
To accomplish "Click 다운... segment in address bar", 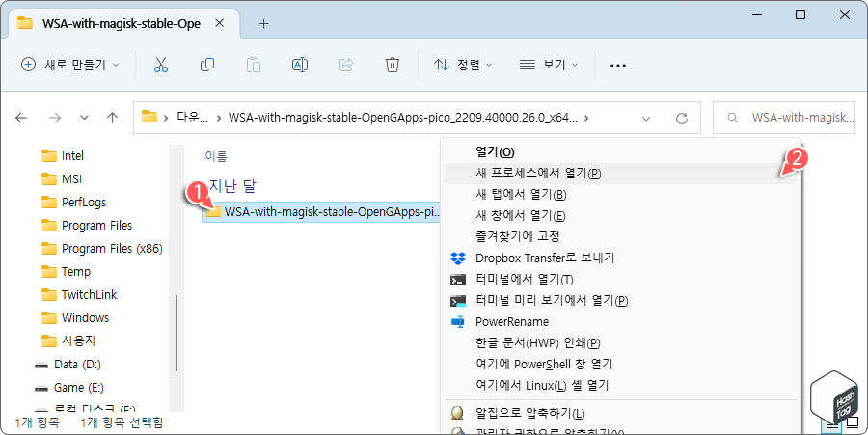I will (x=192, y=118).
